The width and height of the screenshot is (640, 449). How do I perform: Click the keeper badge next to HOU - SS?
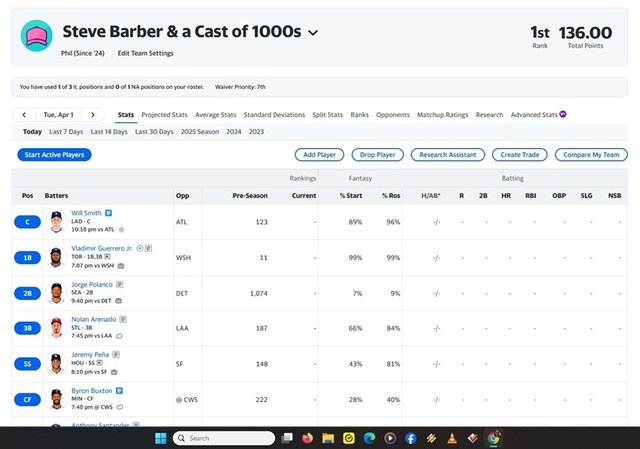(100, 362)
